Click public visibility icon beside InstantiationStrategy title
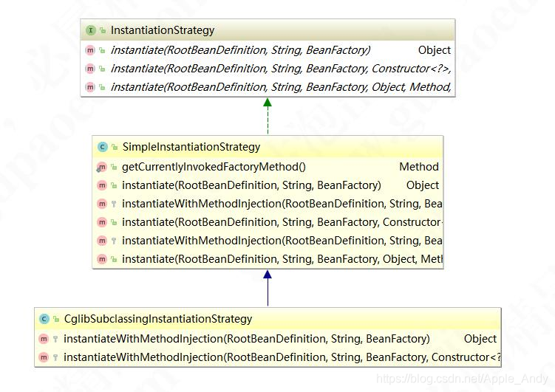 (103, 30)
